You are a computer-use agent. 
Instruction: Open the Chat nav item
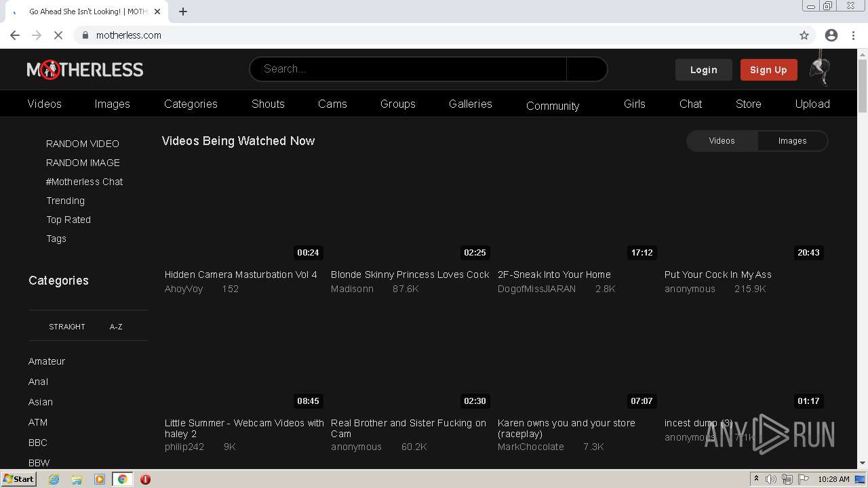click(690, 104)
